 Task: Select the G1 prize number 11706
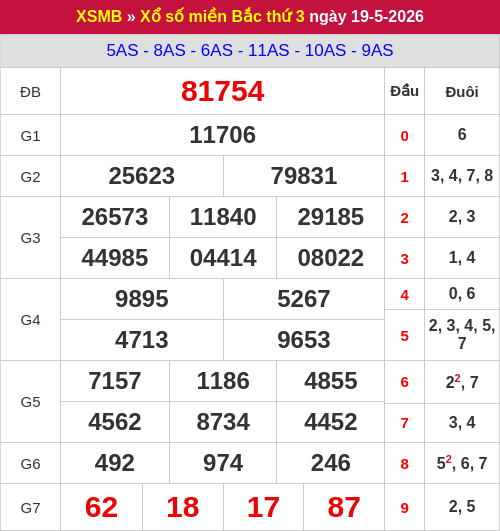pos(223,135)
